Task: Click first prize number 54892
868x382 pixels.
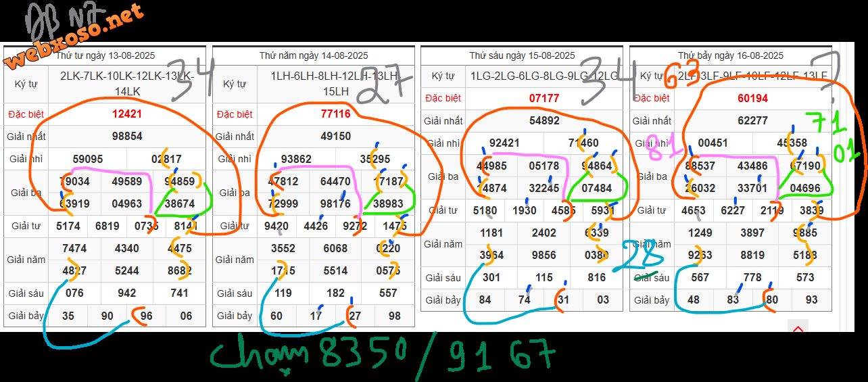Action: pos(544,121)
